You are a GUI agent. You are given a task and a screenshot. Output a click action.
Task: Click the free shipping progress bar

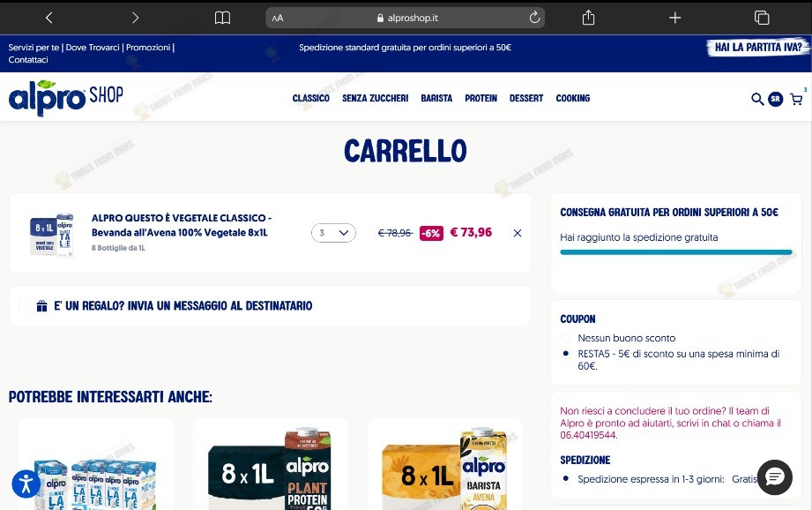tap(676, 252)
